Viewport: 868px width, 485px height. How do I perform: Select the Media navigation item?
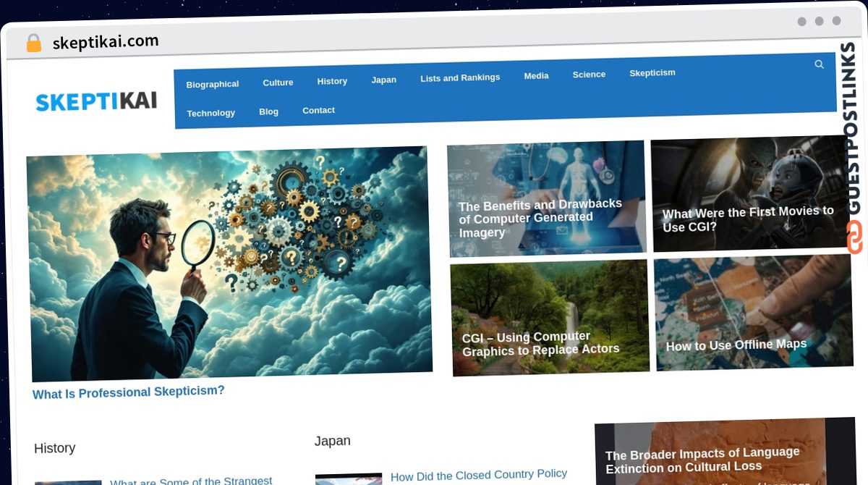pyautogui.click(x=536, y=75)
